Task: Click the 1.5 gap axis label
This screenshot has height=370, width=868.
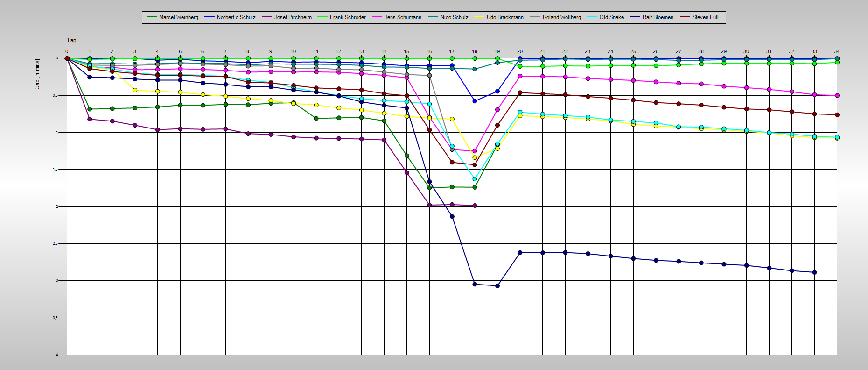Action: click(x=56, y=170)
